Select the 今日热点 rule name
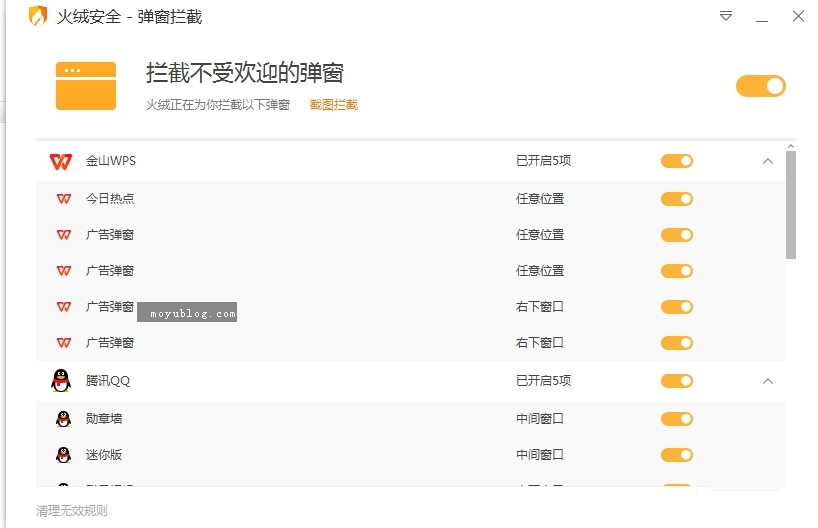Viewport: 818px width, 528px height. [110, 199]
